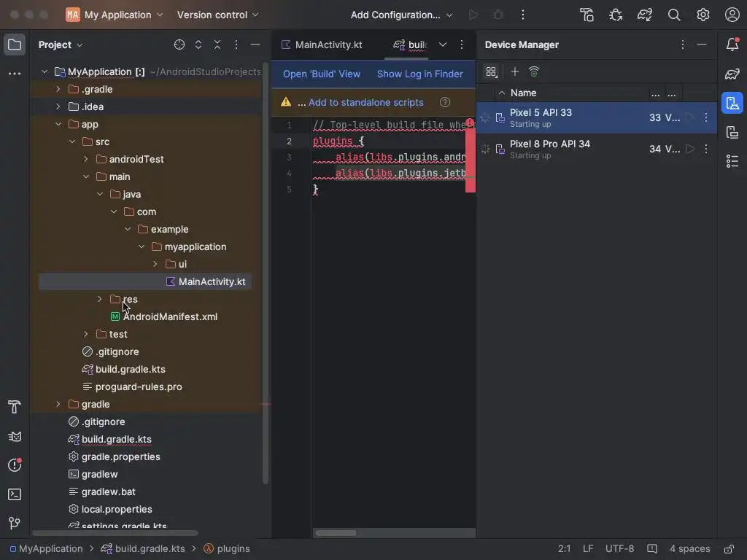Click Open 'Build' View link

(x=322, y=74)
